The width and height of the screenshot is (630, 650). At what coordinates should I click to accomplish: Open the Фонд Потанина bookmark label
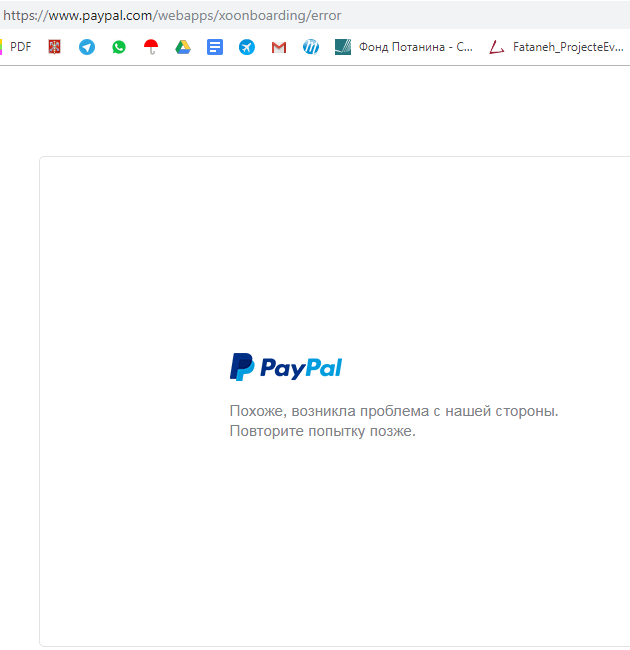pos(416,47)
